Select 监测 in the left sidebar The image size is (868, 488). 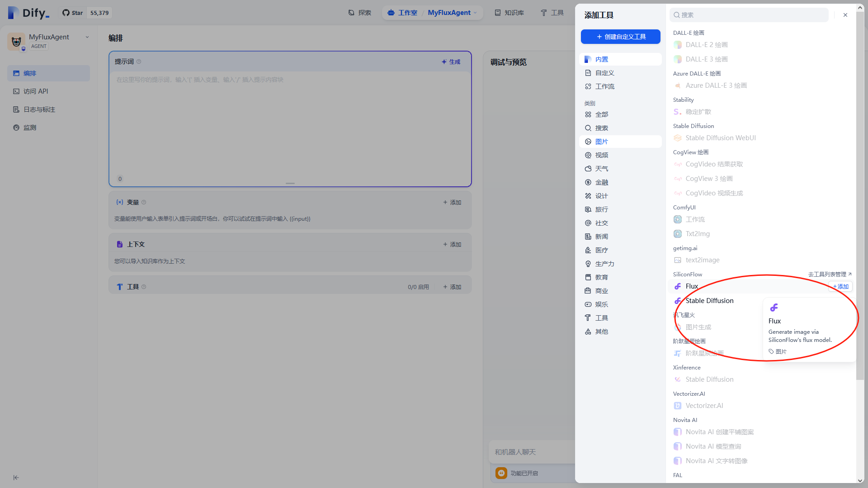[48, 128]
